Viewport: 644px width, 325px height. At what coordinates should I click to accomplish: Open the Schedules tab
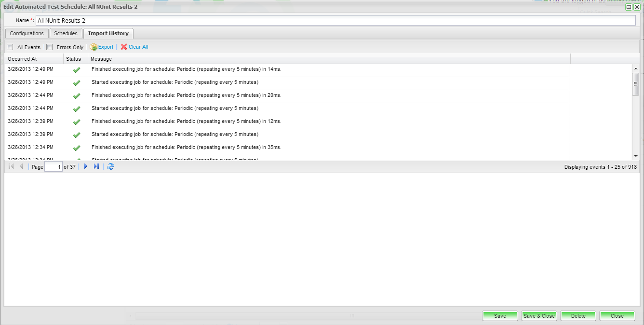click(66, 33)
